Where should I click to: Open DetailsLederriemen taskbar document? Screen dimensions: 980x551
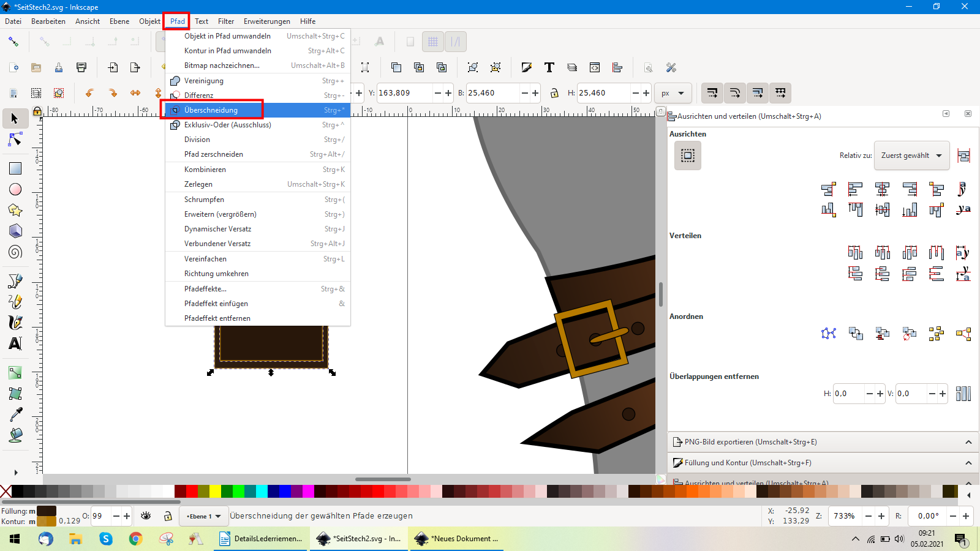[x=261, y=539]
